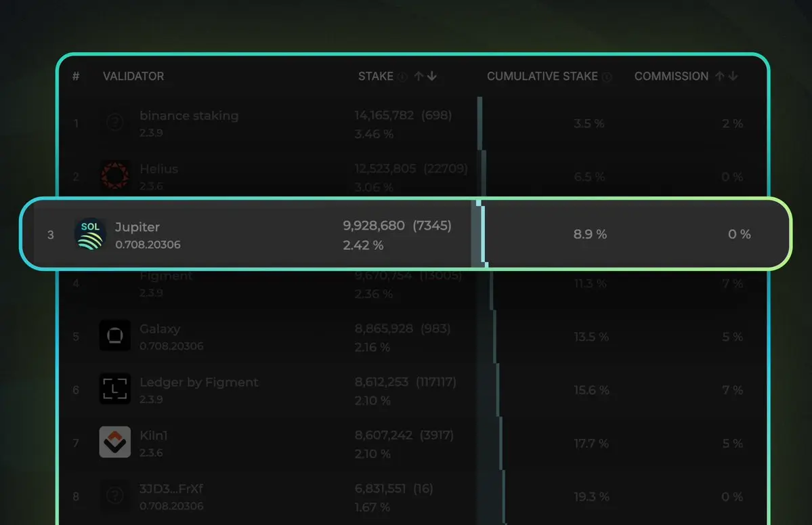Select cumulative stake 15.6 % cell

click(591, 390)
